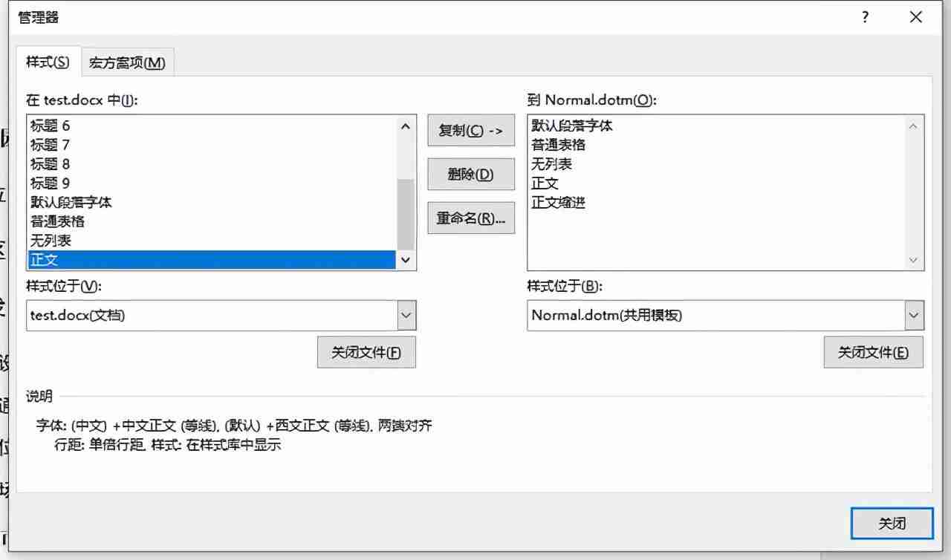The width and height of the screenshot is (951, 560).
Task: Click the down scroll arrow of left style list
Action: point(406,260)
